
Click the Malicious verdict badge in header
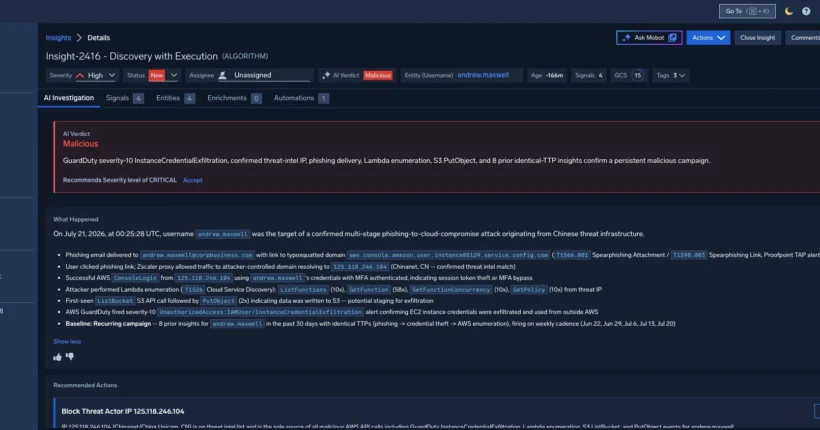[x=378, y=75]
